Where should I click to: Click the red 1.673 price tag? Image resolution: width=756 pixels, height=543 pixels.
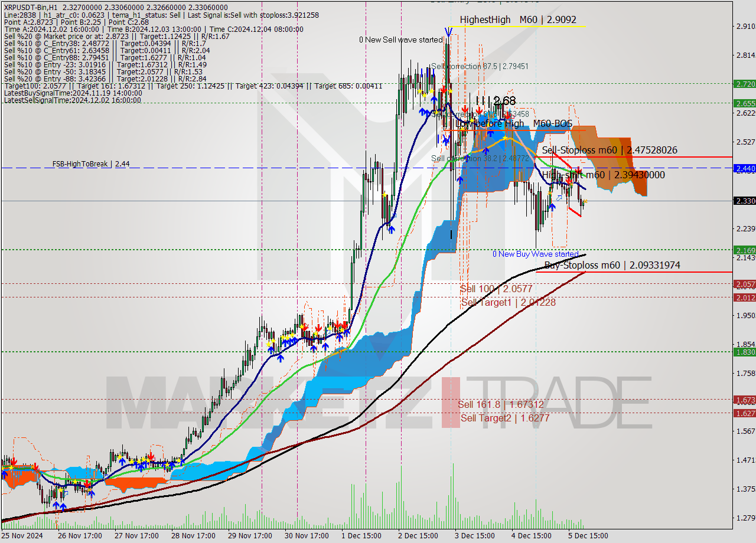coord(744,400)
